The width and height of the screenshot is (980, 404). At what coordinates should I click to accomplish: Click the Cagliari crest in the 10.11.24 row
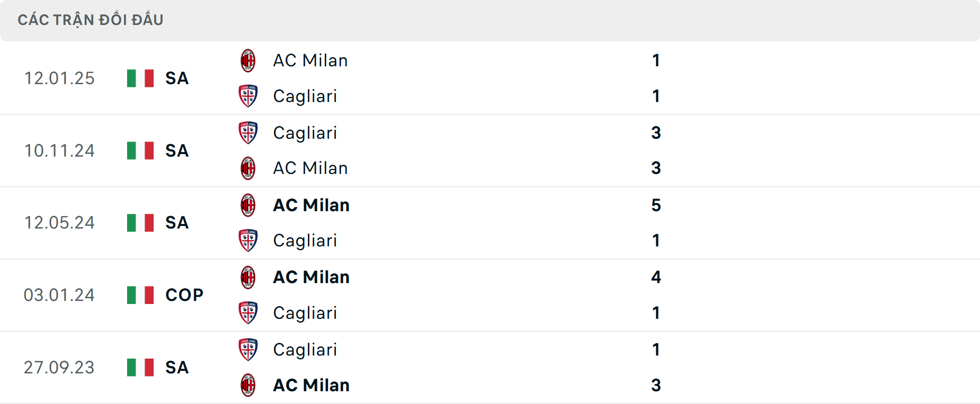tap(248, 133)
